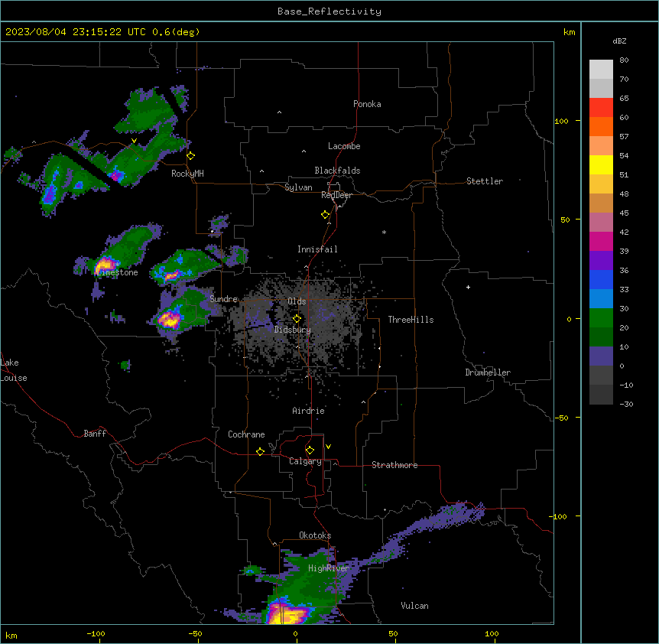Click the 100 tick on the right axis
659x644 pixels.
[x=561, y=121]
